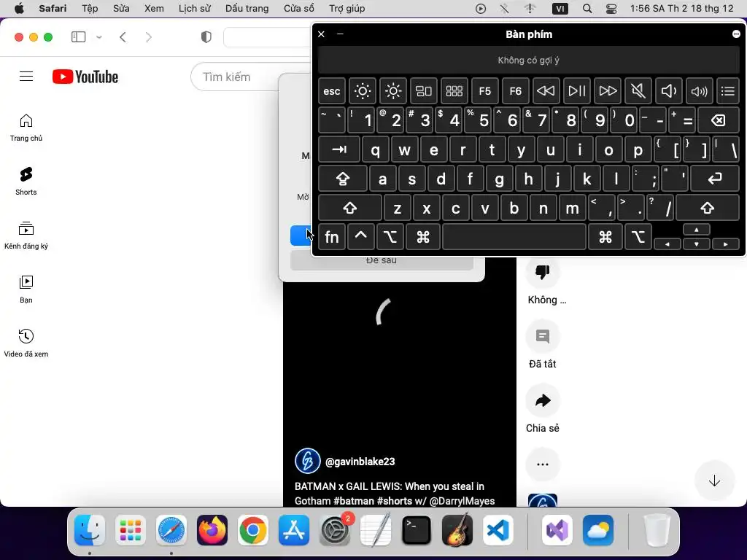
Task: Toggle the left option key on virtual keyboard
Action: (390, 237)
